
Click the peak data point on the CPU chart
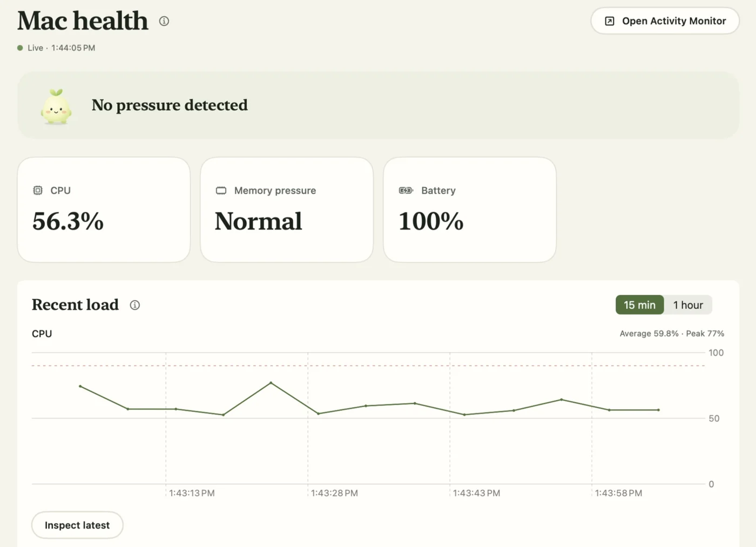click(271, 383)
